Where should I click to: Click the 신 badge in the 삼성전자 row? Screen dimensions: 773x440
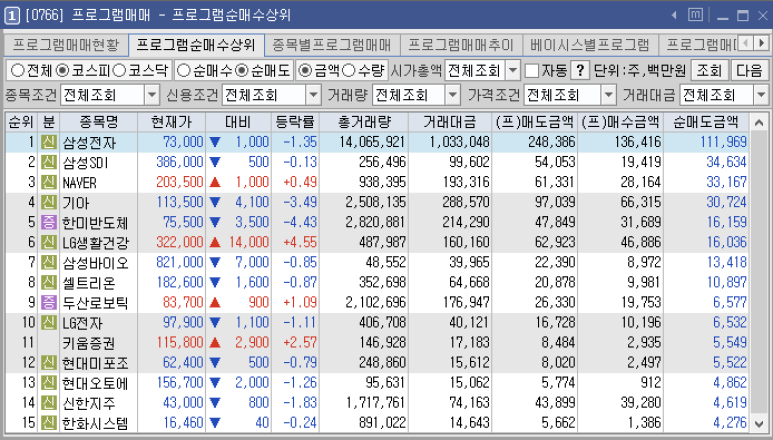pyautogui.click(x=48, y=142)
